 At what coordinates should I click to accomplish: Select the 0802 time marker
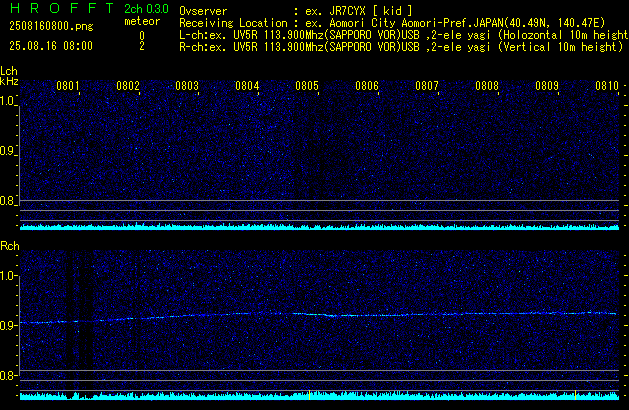point(128,86)
